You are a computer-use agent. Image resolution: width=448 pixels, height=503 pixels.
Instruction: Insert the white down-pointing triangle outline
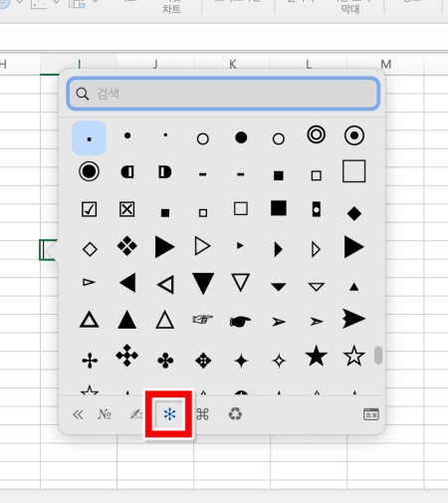tap(241, 283)
